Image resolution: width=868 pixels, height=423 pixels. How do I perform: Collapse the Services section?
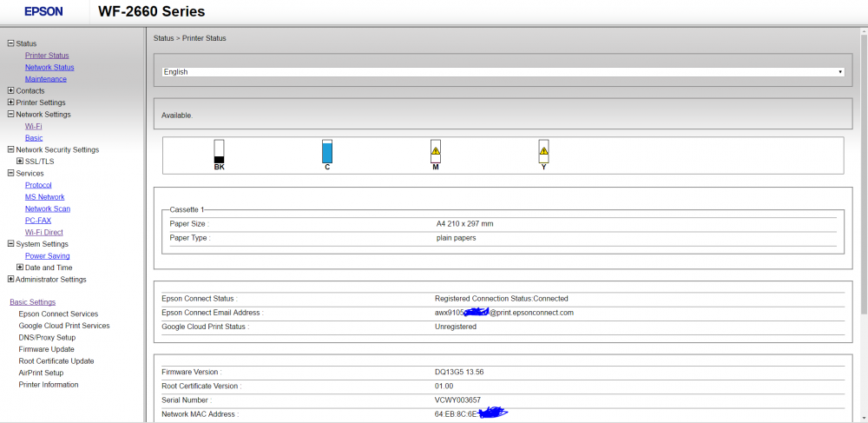point(10,174)
